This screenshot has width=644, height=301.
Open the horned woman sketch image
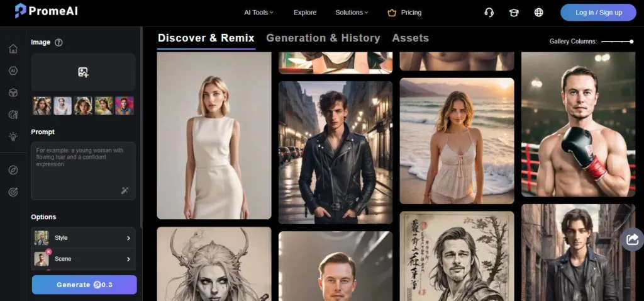click(214, 264)
